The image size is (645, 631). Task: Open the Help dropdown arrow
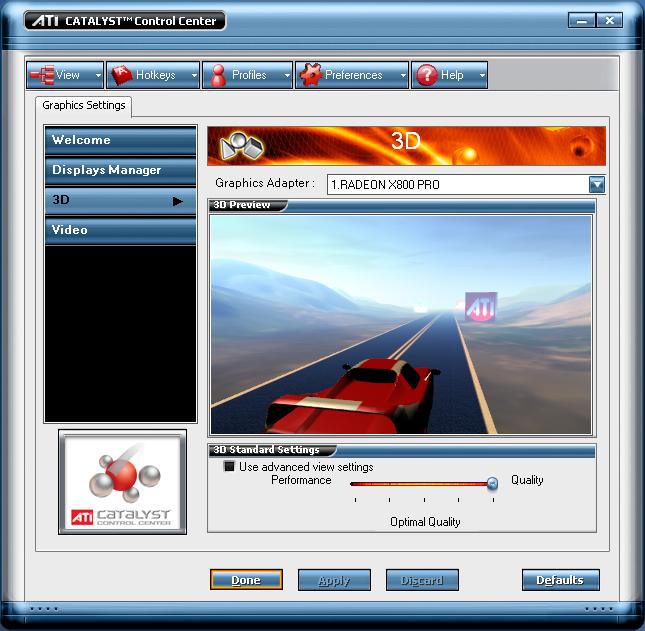click(482, 75)
